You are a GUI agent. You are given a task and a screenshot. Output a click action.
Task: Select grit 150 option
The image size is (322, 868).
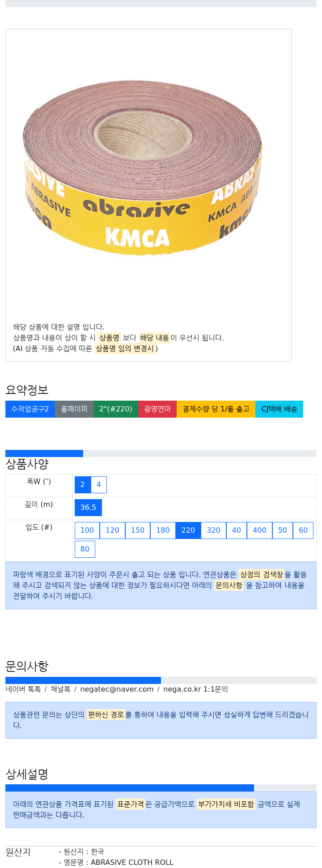[x=138, y=530]
